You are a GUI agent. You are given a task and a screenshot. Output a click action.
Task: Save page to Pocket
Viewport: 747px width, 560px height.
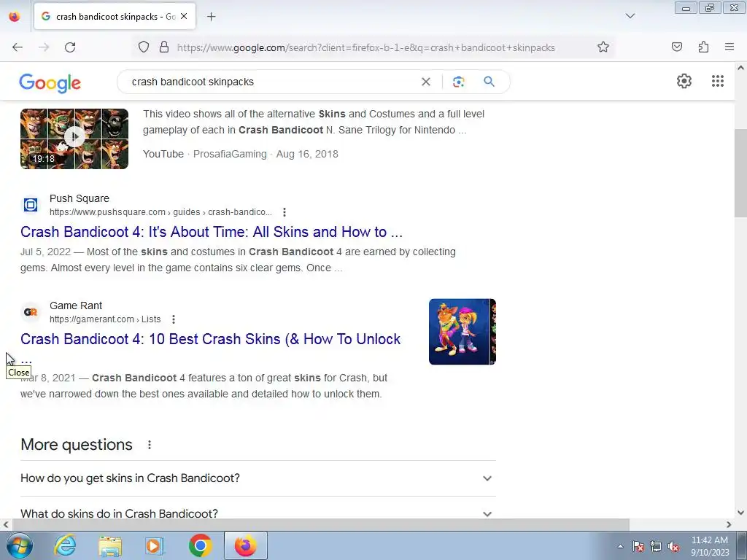676,47
